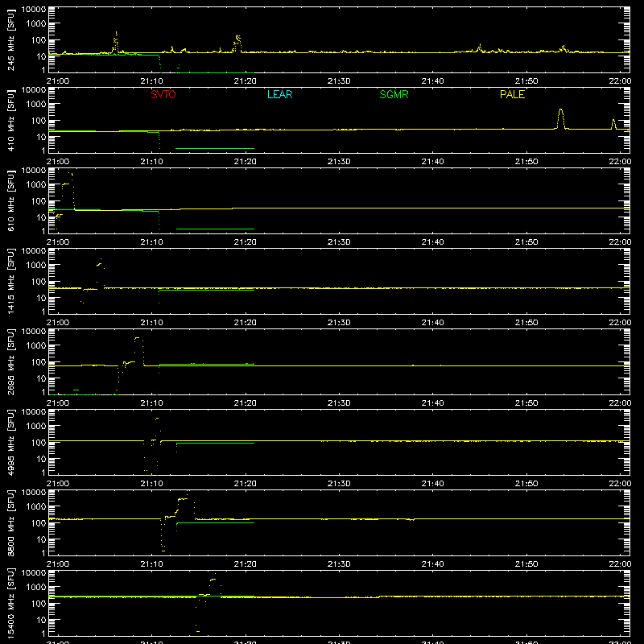Click the 15400 MHz [SFU] axis title
644x644 pixels.
pos(10,604)
